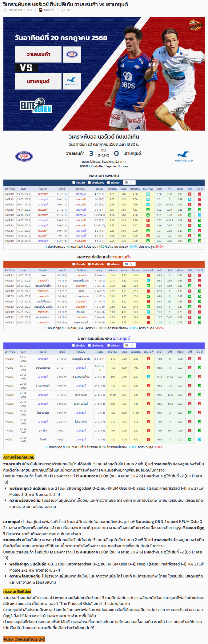
Task: Click the author avatar icon next to บอลเด็ด
Action: (x=41, y=10)
